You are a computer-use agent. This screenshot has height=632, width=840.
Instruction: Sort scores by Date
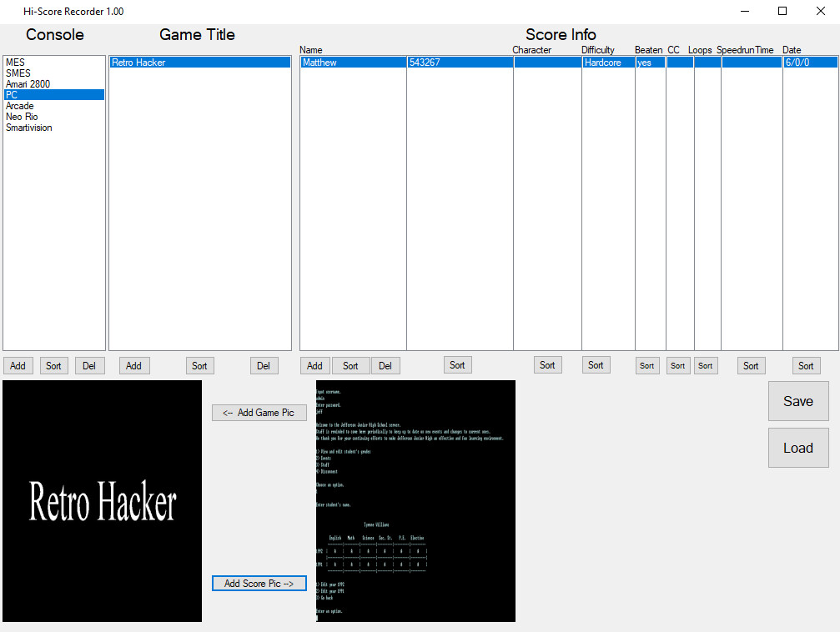[806, 364]
